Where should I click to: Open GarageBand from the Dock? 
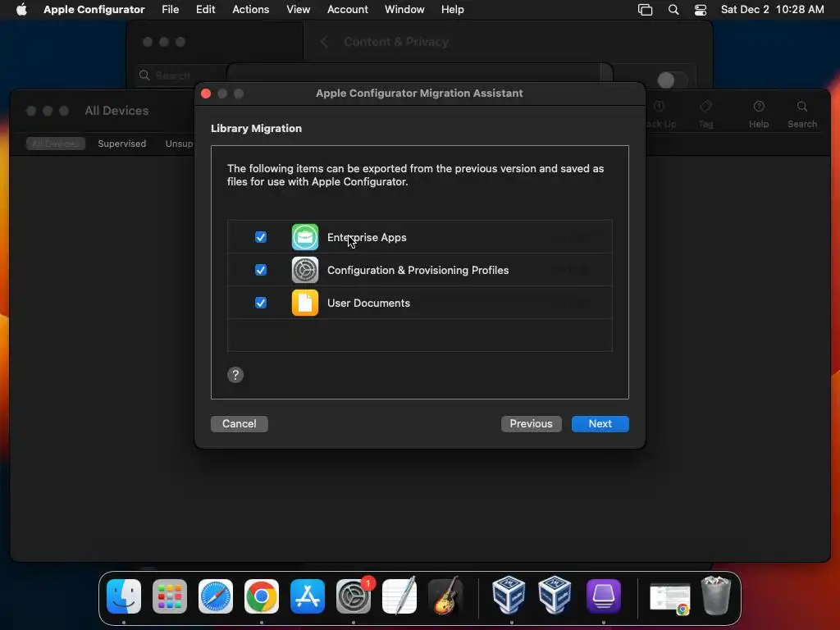pos(445,596)
